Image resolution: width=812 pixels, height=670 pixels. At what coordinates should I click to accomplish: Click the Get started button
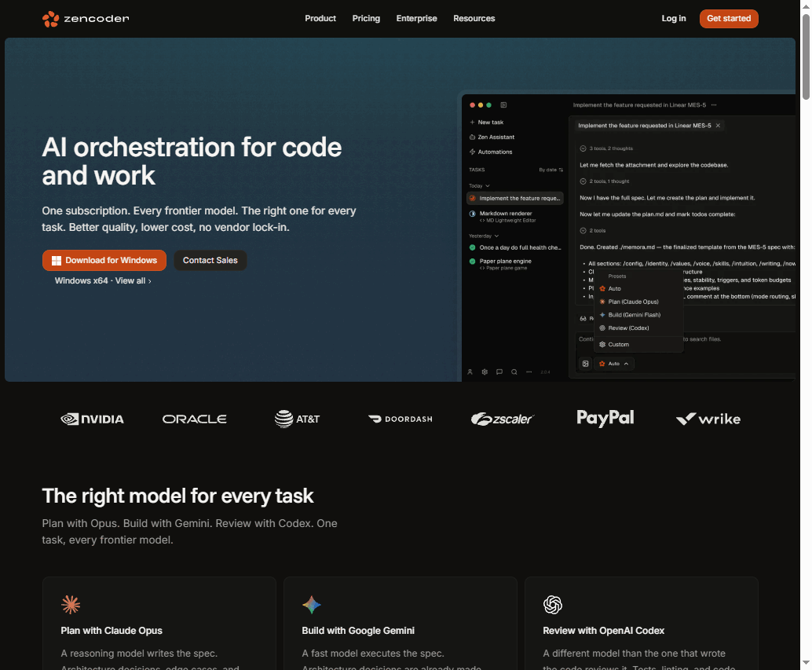click(x=729, y=19)
